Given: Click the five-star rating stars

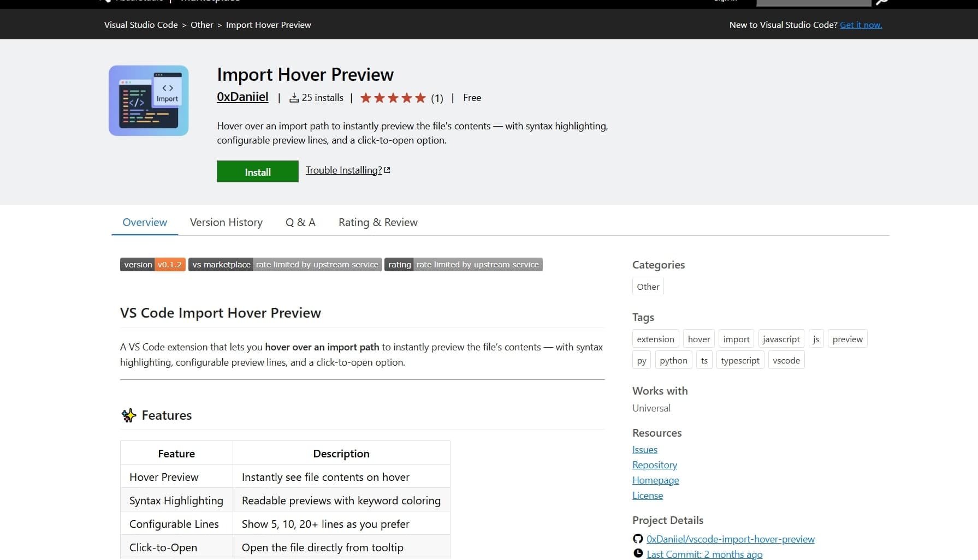Looking at the screenshot, I should click(392, 97).
